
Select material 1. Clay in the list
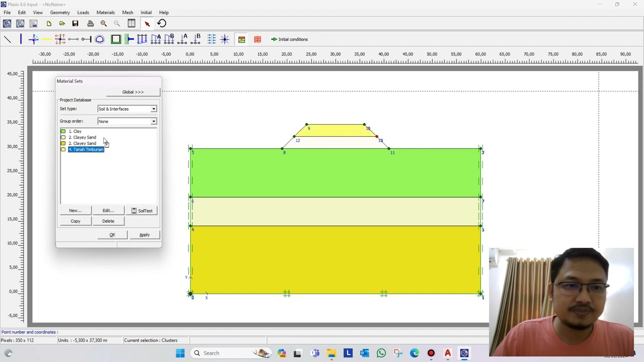[x=75, y=131]
